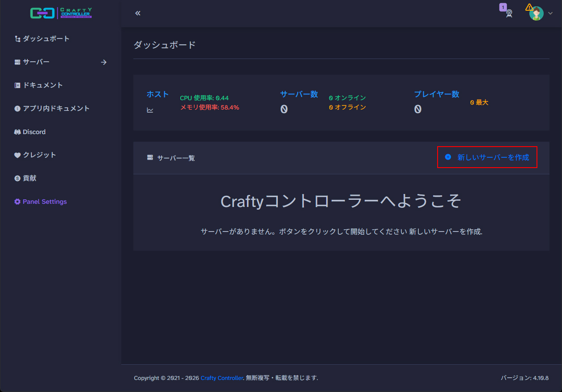This screenshot has height=392, width=562.
Task: Click the plus icon beside 新しいサーバーを作成
Action: (448, 157)
